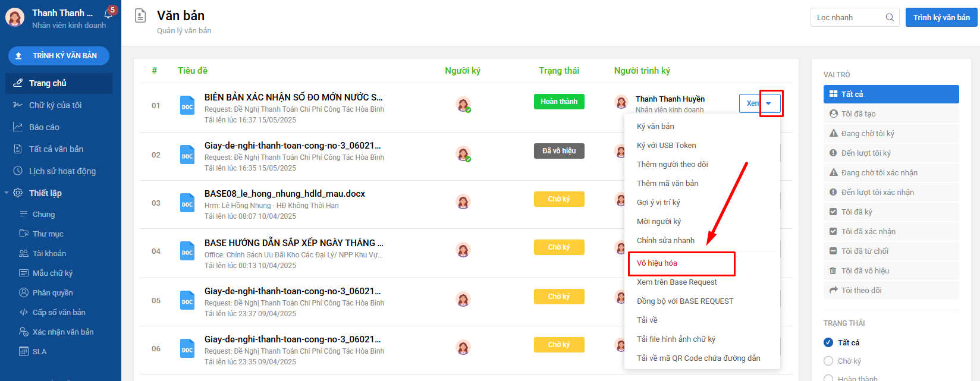Open BASE HƯỚNG DẪN SẮP XẾP document
This screenshot has height=381, width=980.
click(294, 243)
